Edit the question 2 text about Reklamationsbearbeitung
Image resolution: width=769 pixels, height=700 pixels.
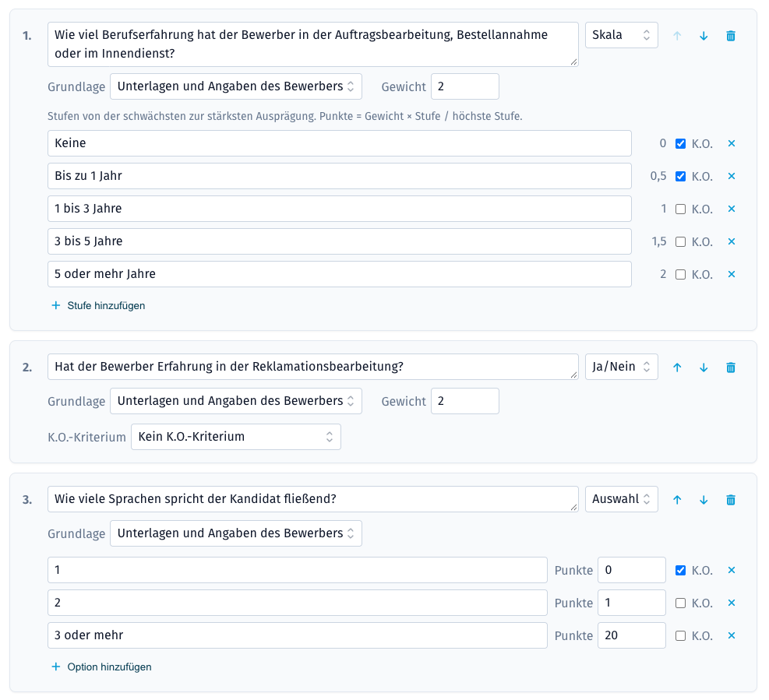point(313,367)
